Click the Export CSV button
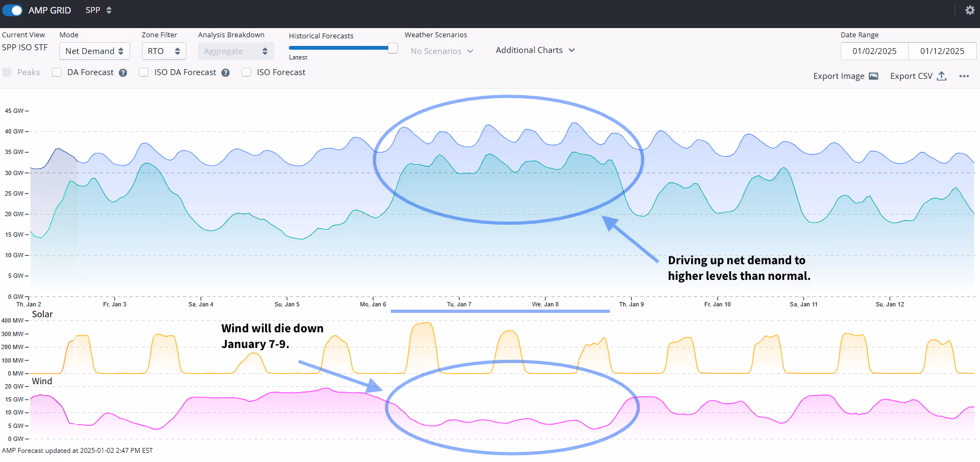 918,76
